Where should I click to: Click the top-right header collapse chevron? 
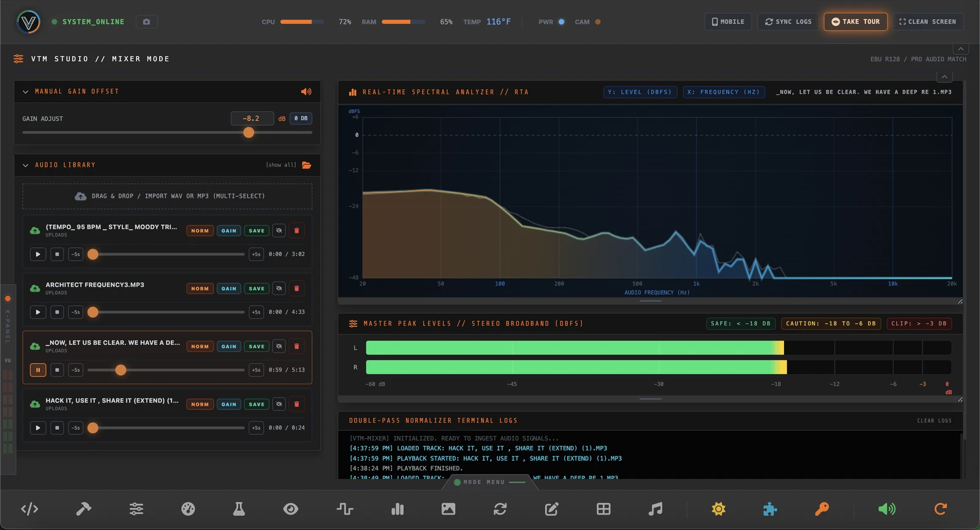point(960,49)
